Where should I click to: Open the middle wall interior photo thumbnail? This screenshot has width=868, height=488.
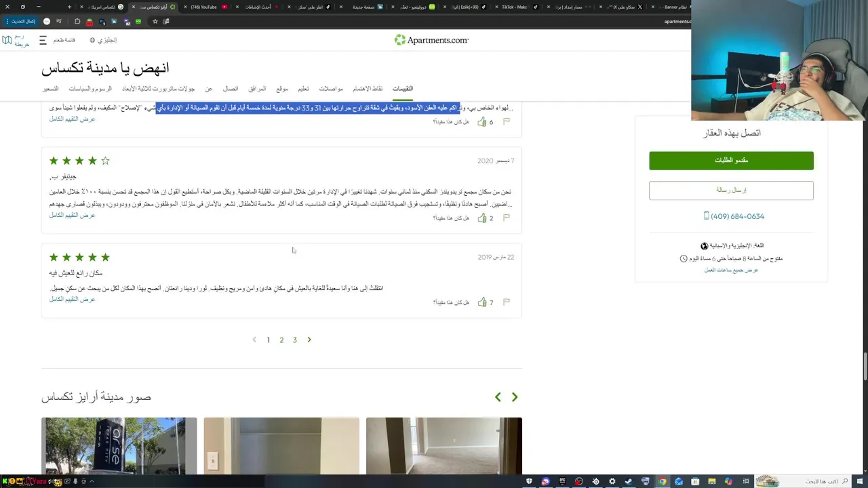(281, 446)
